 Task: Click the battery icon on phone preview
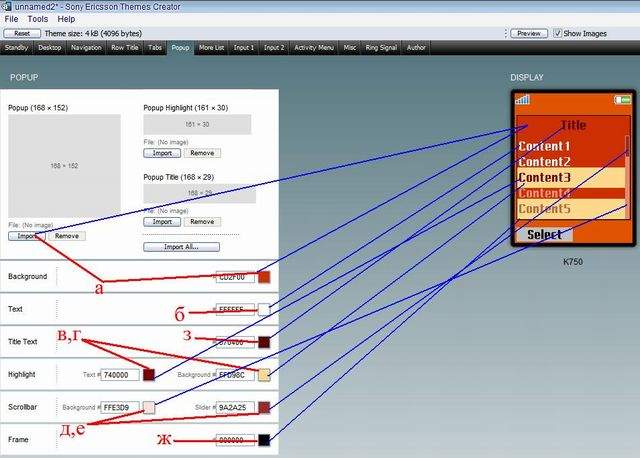[x=623, y=100]
